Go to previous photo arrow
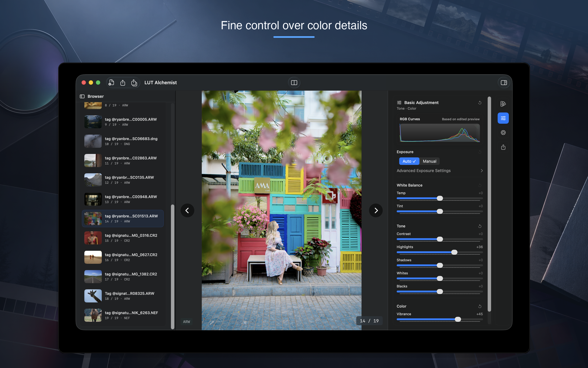The image size is (588, 368). point(187,210)
